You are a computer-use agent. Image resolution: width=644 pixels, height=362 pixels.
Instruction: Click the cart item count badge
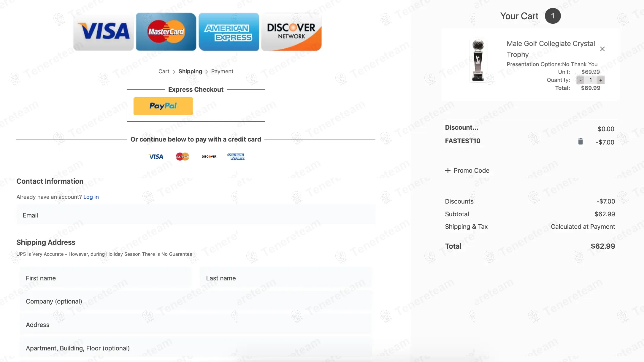(553, 16)
